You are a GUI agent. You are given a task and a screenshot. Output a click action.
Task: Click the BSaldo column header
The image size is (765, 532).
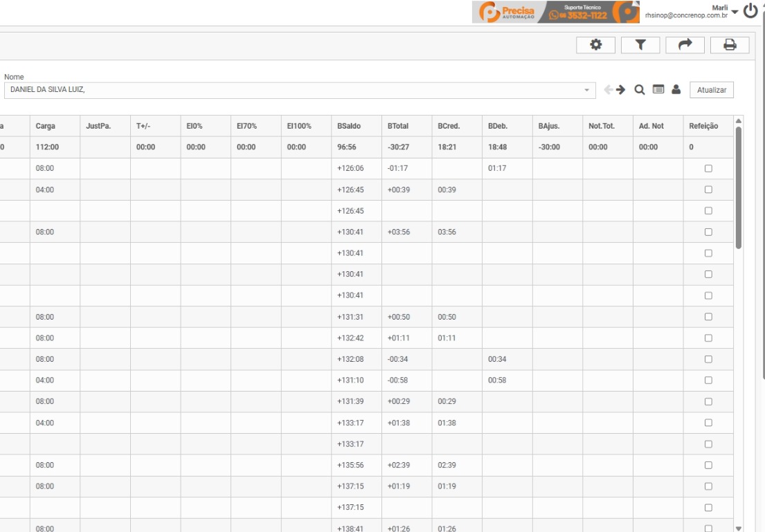tap(348, 126)
